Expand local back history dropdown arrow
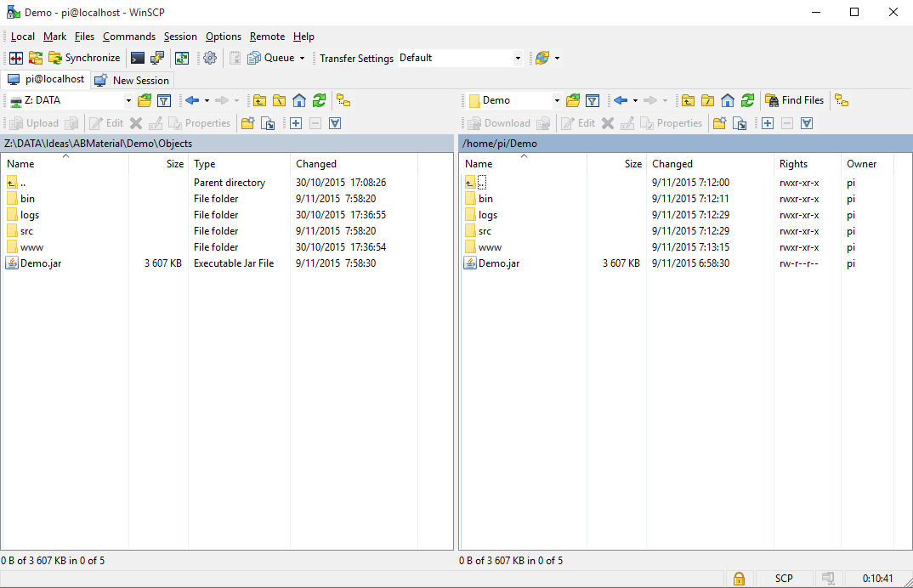 coord(207,101)
